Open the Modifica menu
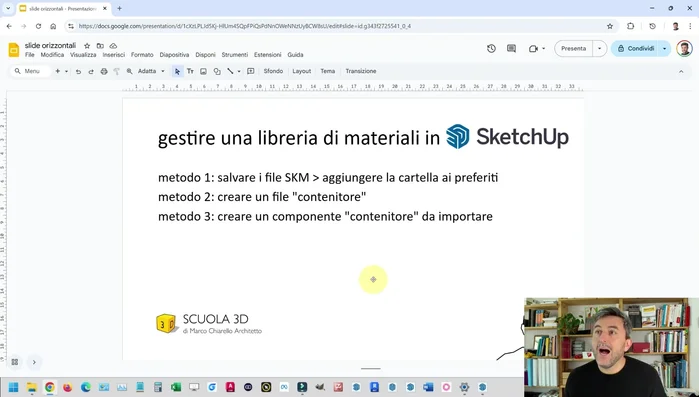 (52, 55)
